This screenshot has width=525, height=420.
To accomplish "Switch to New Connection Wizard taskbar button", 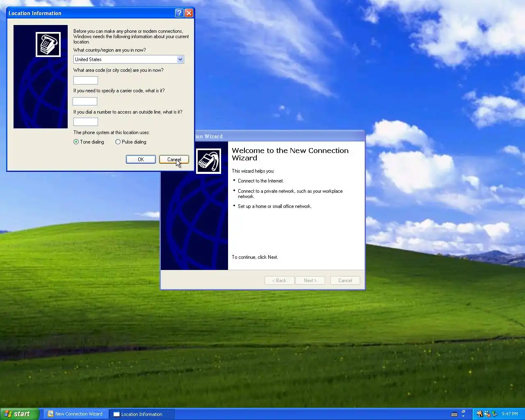I will (76, 414).
